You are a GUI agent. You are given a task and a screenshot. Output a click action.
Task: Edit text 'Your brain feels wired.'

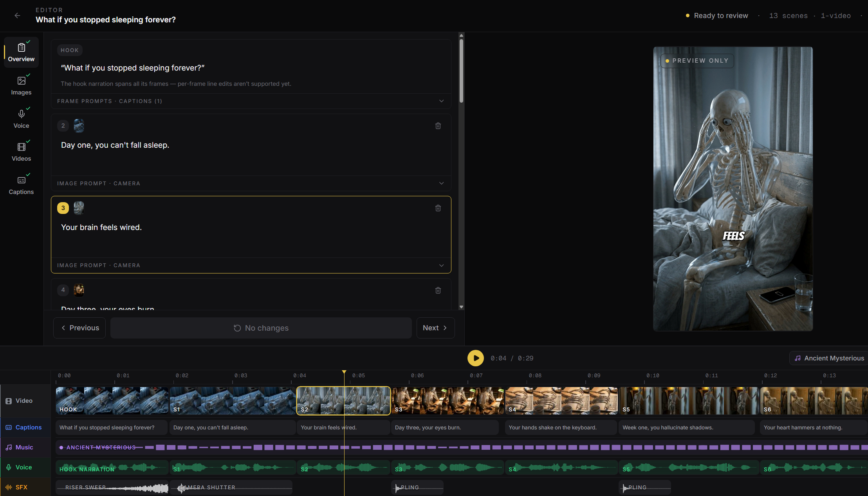(101, 227)
